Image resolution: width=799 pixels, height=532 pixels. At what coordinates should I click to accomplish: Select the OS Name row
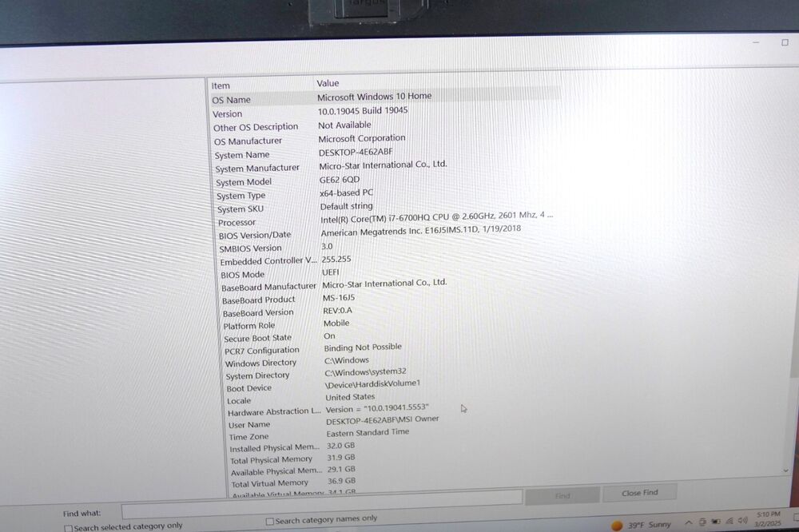click(386, 97)
